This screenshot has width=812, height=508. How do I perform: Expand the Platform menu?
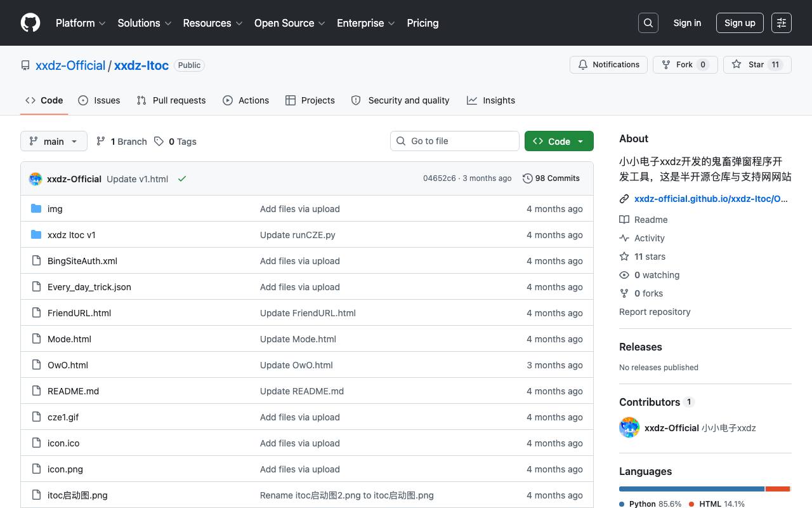tap(81, 23)
